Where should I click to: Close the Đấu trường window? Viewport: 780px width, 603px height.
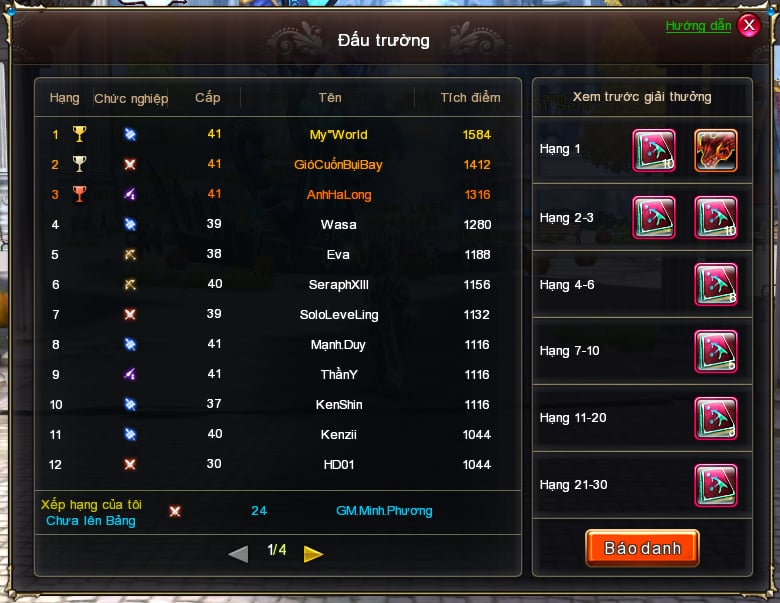click(749, 25)
